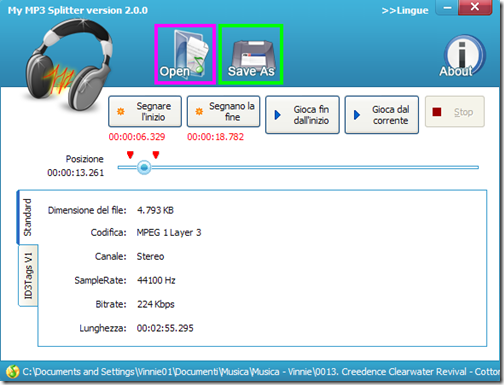504x385 pixels.
Task: Open an MP3 file with Open icon
Action: (185, 54)
